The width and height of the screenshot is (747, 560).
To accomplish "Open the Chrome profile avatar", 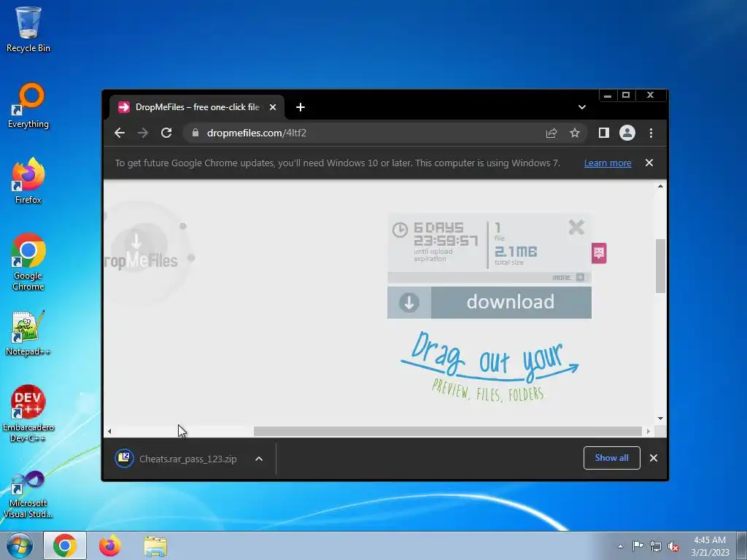I will [x=627, y=133].
